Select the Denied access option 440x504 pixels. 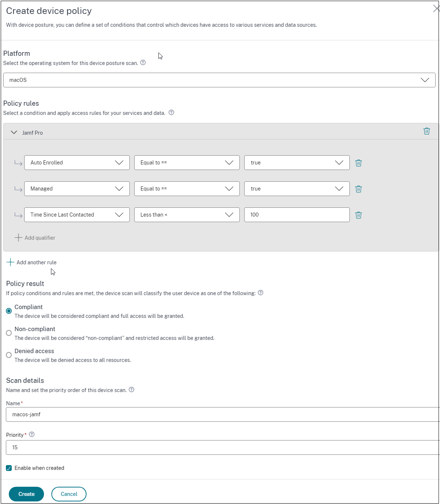pyautogui.click(x=9, y=355)
